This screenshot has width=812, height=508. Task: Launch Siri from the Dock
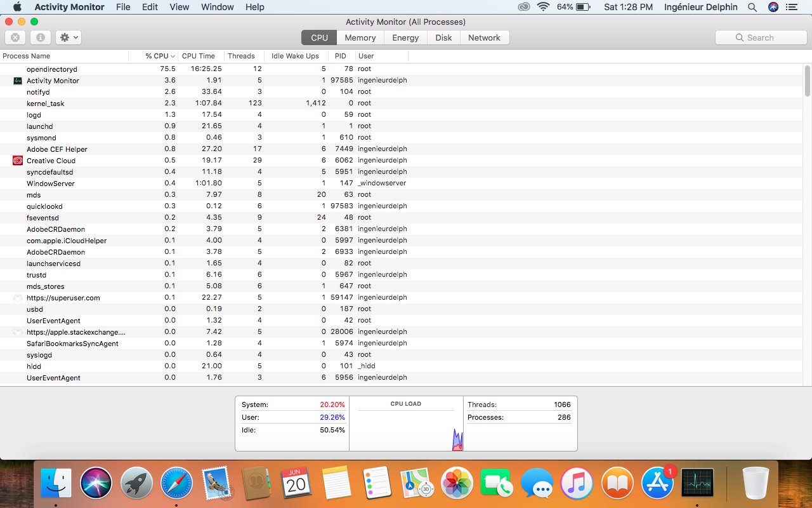tap(96, 484)
